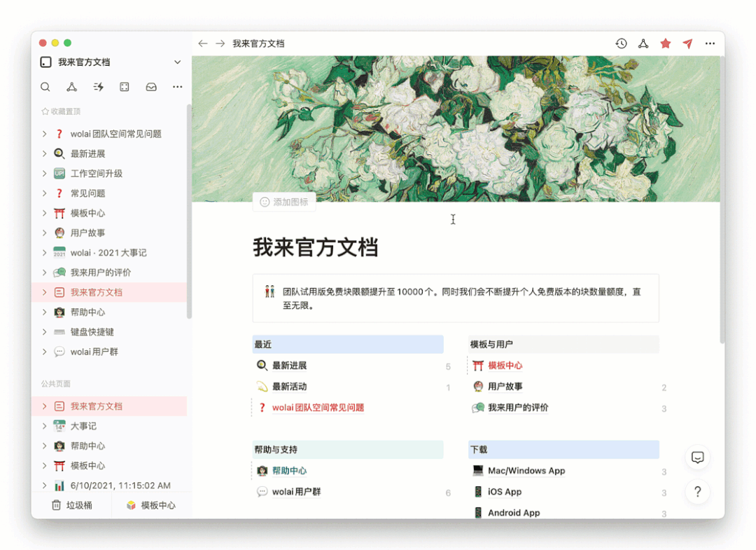Screen dimensions: 756x550
Task: Click the feedback chat bubble button
Action: tap(698, 457)
